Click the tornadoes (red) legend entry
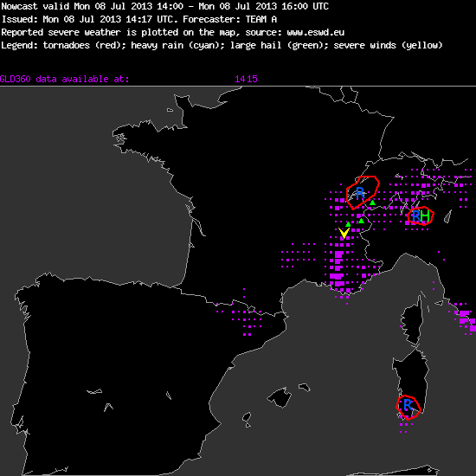The width and height of the screenshot is (476, 476). (x=82, y=46)
